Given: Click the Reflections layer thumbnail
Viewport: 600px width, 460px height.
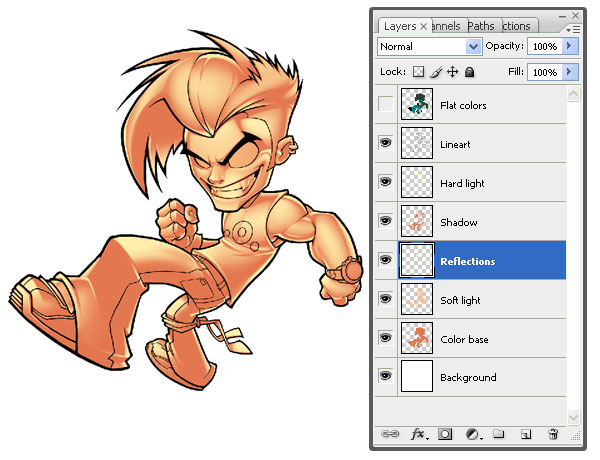Looking at the screenshot, I should (x=417, y=260).
